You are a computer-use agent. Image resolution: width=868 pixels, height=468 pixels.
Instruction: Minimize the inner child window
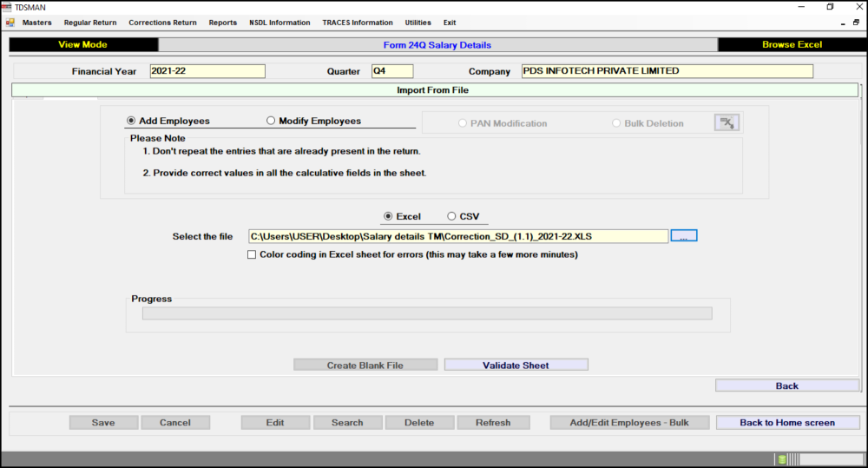click(x=843, y=23)
